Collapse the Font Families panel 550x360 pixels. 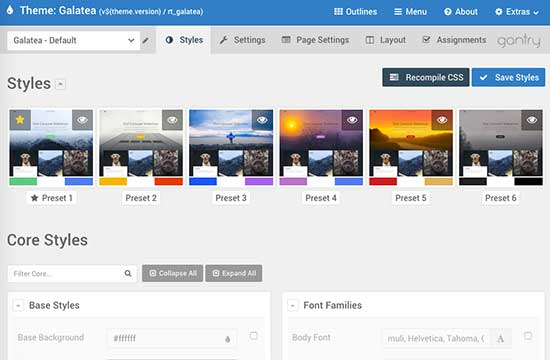[x=292, y=305]
